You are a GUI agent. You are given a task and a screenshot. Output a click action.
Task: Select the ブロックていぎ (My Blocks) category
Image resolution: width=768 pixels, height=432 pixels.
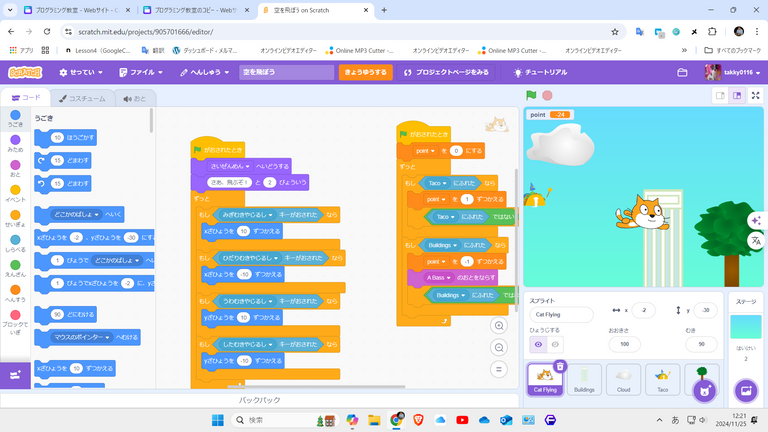(x=15, y=322)
